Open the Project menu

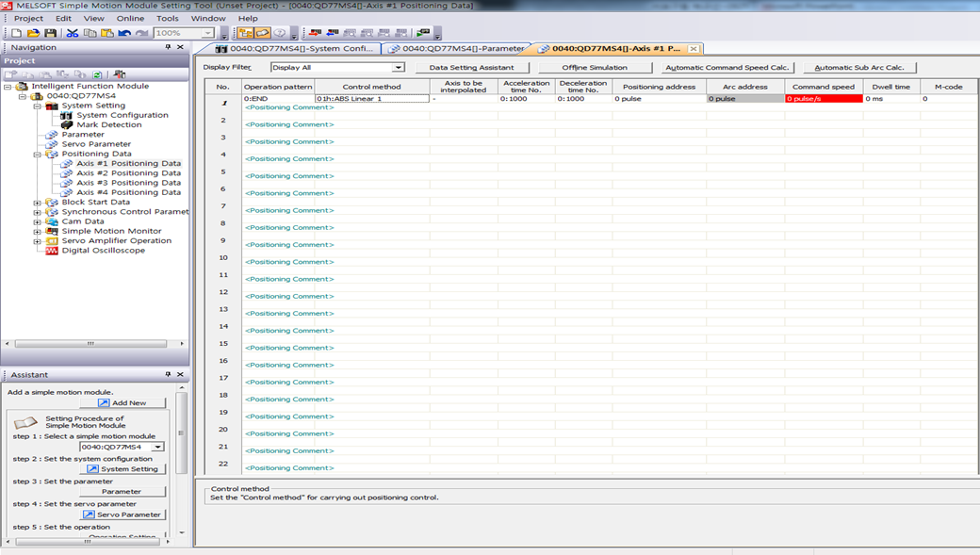coord(29,18)
